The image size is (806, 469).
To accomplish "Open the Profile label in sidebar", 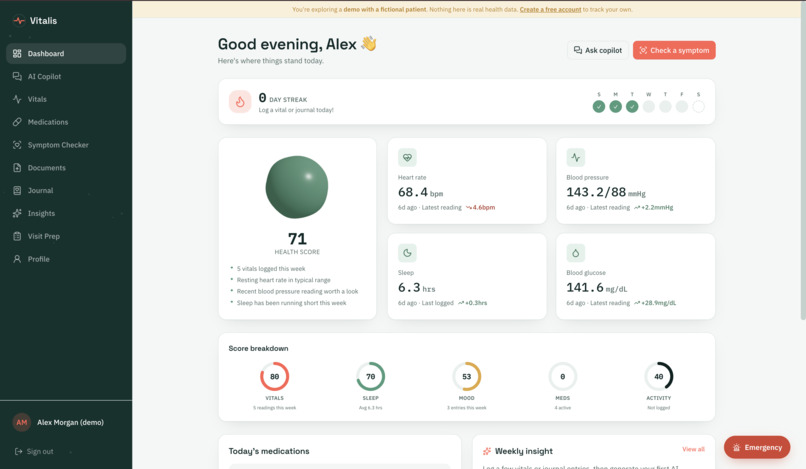I will tap(39, 259).
